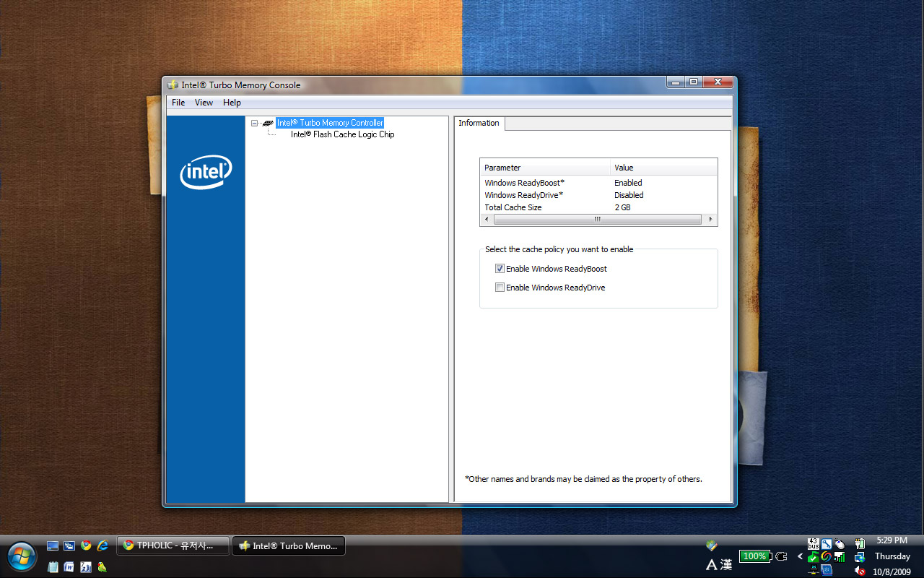924x578 pixels.
Task: Click the Disabled value cell
Action: coord(629,195)
